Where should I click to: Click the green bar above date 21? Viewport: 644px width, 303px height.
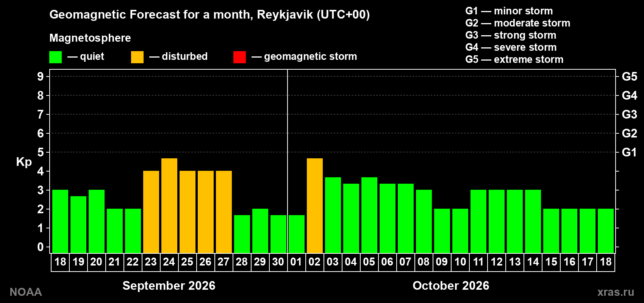[x=115, y=231]
